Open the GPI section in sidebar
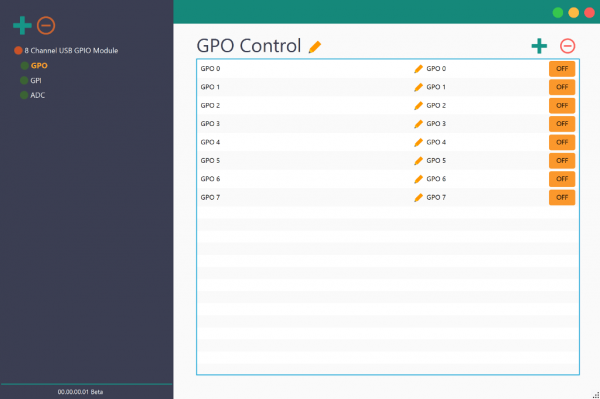 (x=36, y=80)
